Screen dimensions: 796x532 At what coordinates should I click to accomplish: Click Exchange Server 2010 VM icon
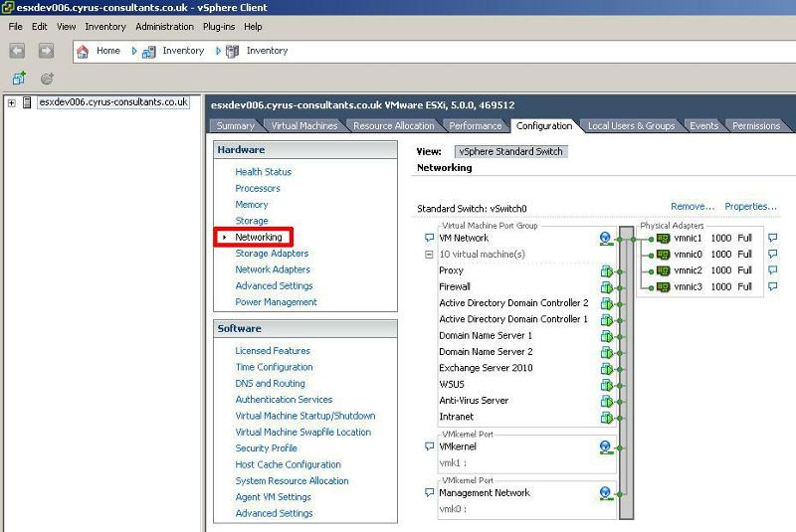point(607,369)
